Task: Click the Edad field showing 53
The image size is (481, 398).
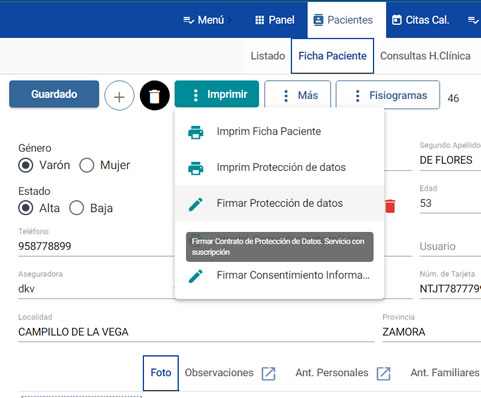Action: (450, 203)
